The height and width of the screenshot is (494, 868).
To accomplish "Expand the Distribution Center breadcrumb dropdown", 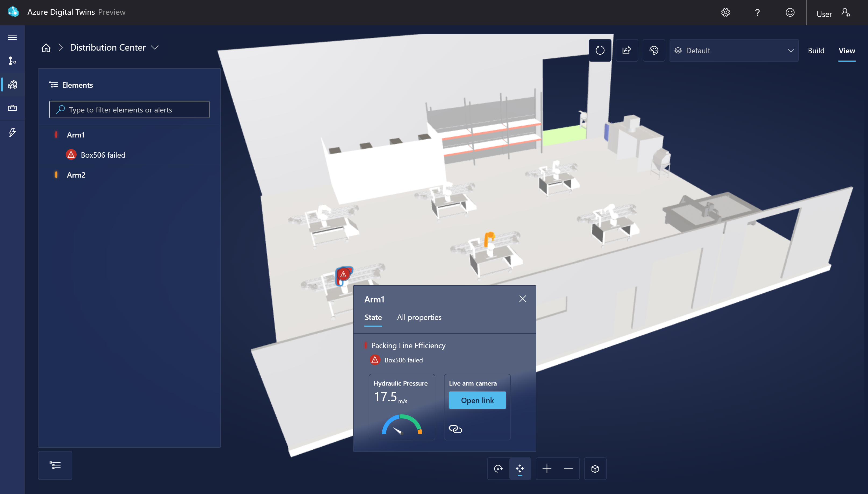I will coord(155,47).
